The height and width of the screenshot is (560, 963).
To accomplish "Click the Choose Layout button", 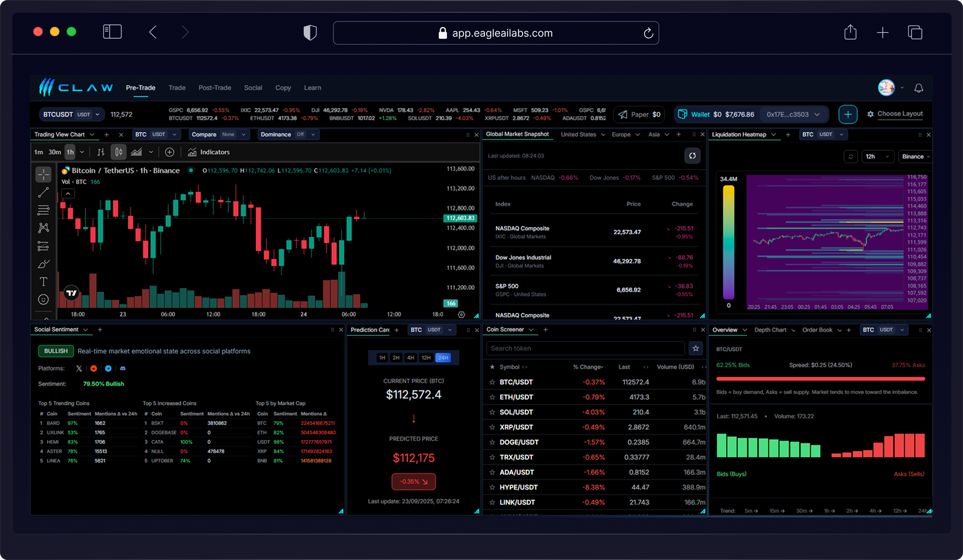I will click(x=895, y=114).
